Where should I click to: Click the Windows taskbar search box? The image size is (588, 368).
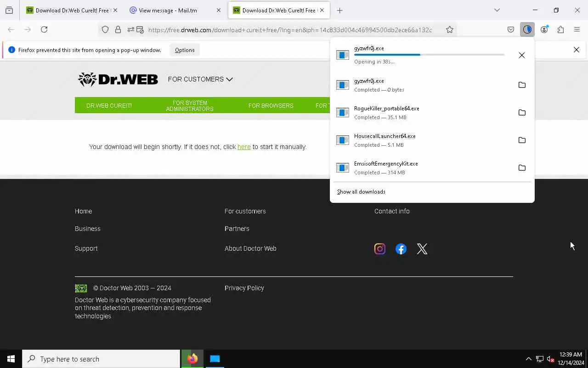pos(101,359)
